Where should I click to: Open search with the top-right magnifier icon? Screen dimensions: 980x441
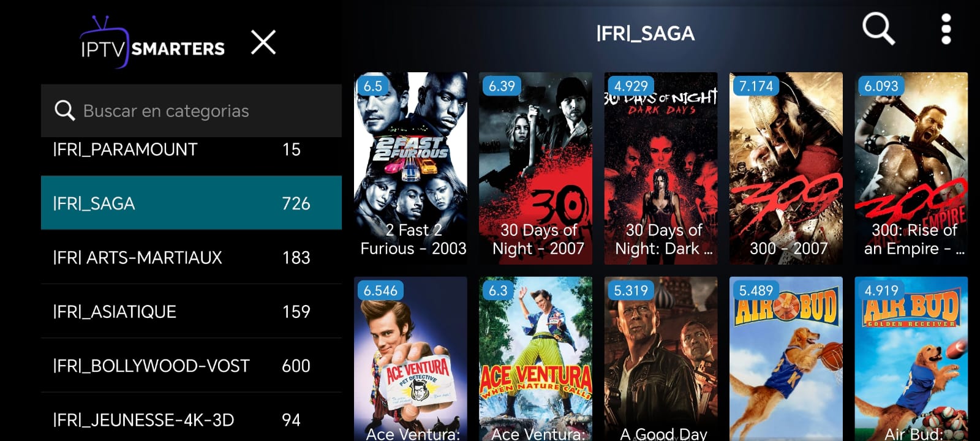click(x=878, y=29)
